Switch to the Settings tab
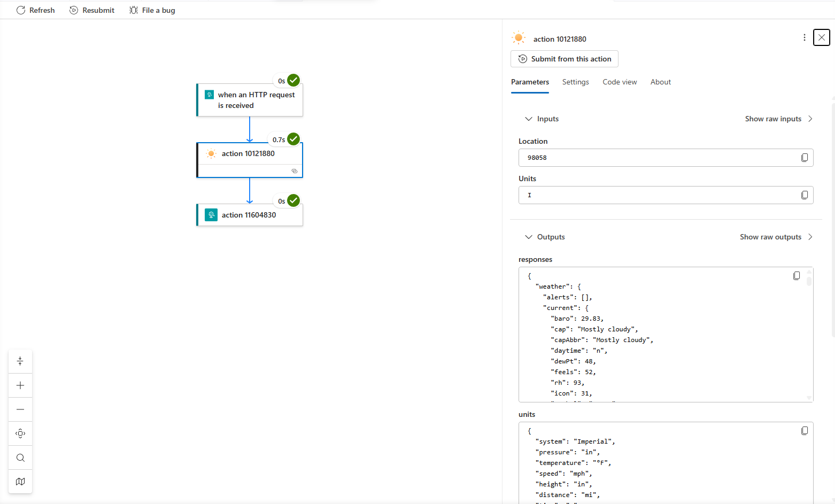Screen dimensions: 835x504 click(x=575, y=82)
